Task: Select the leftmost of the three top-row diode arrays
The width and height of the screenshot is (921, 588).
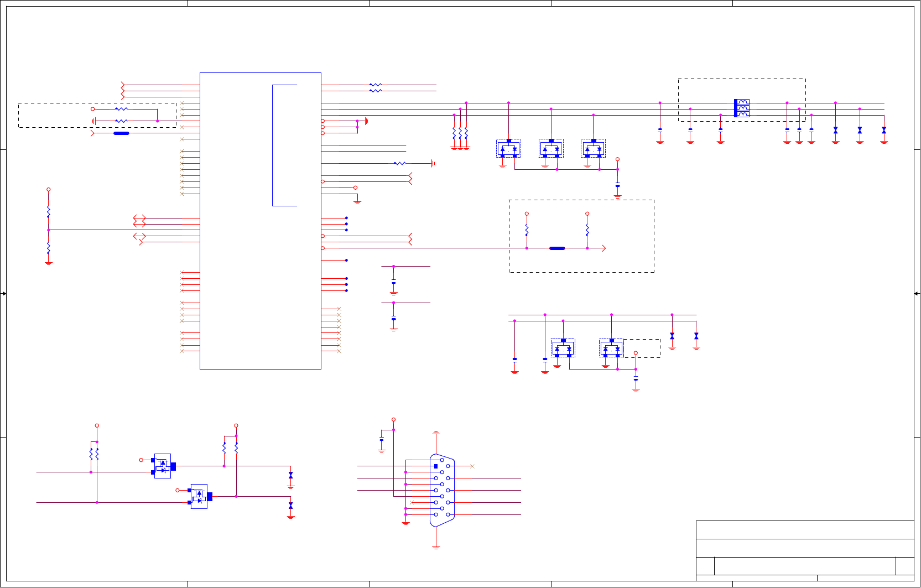Action: click(x=508, y=148)
